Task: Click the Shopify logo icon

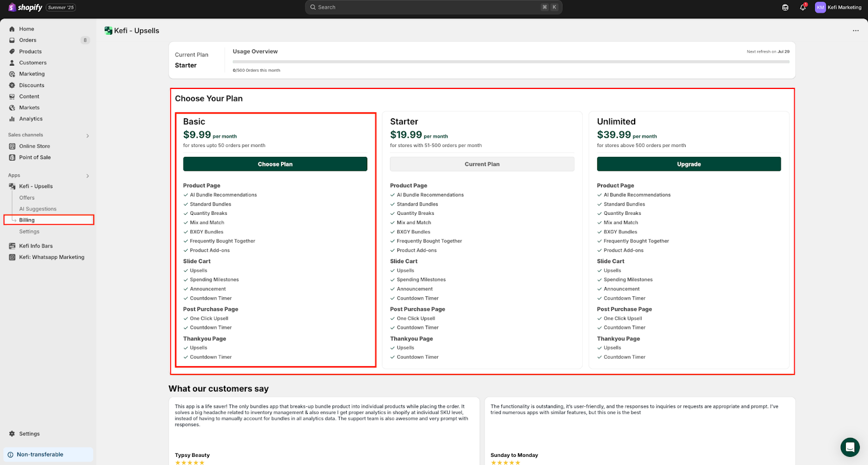Action: [12, 7]
